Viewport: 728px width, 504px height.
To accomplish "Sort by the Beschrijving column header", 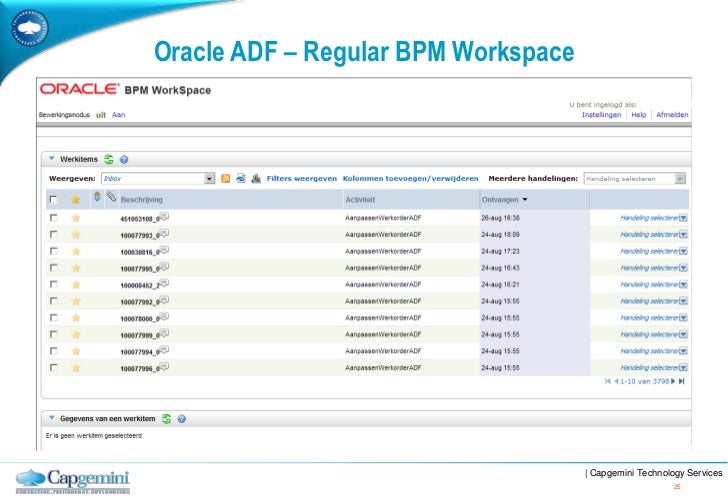I will [142, 200].
